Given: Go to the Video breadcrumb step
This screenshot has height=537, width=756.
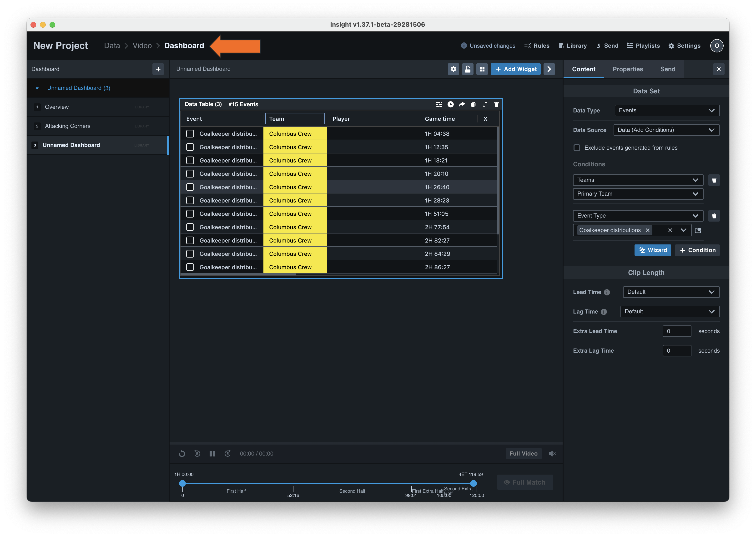Looking at the screenshot, I should (142, 46).
